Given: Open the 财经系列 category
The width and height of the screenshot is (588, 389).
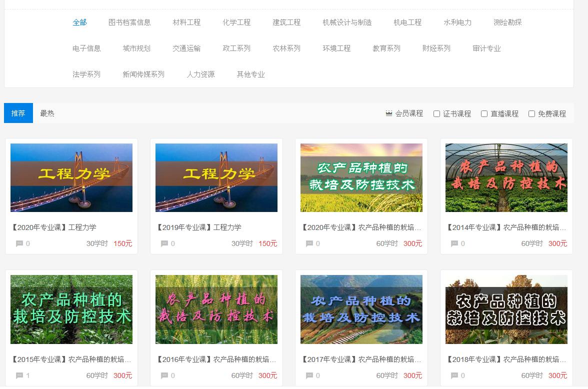Looking at the screenshot, I should tap(436, 48).
